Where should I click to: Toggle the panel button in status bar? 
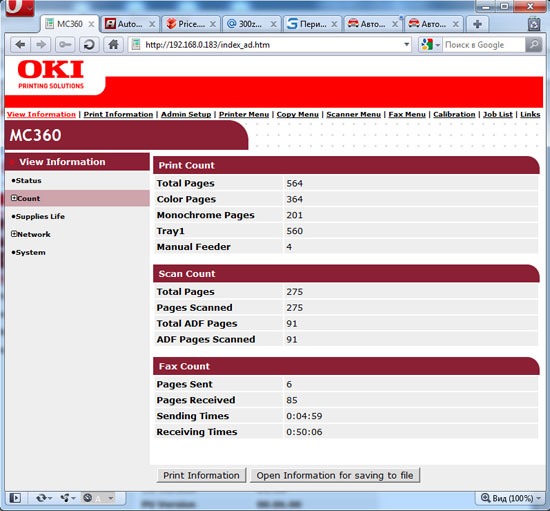tap(15, 498)
